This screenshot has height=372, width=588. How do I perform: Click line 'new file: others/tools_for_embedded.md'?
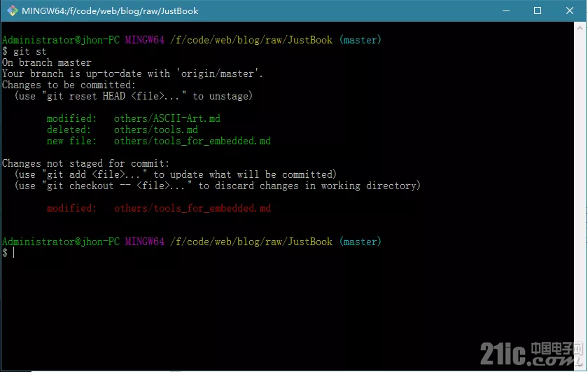click(159, 141)
